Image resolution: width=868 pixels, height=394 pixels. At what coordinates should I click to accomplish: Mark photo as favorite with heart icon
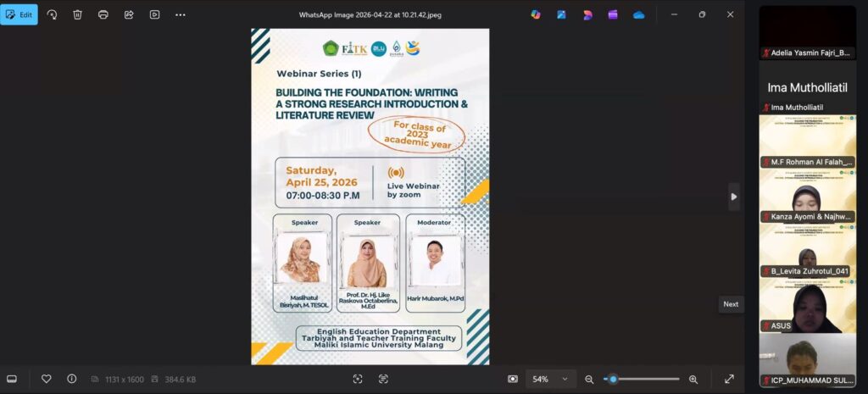click(x=47, y=379)
